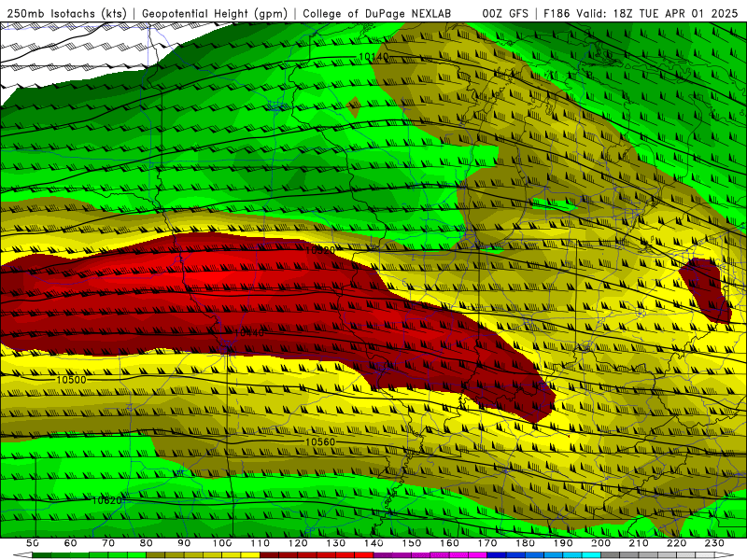Screen dimensions: 747x560
Task: Click the 230 value on the color scale
Action: pos(714,543)
